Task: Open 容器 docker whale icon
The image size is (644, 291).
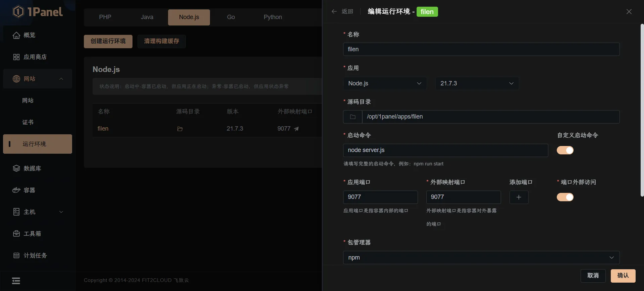Action: tap(16, 190)
